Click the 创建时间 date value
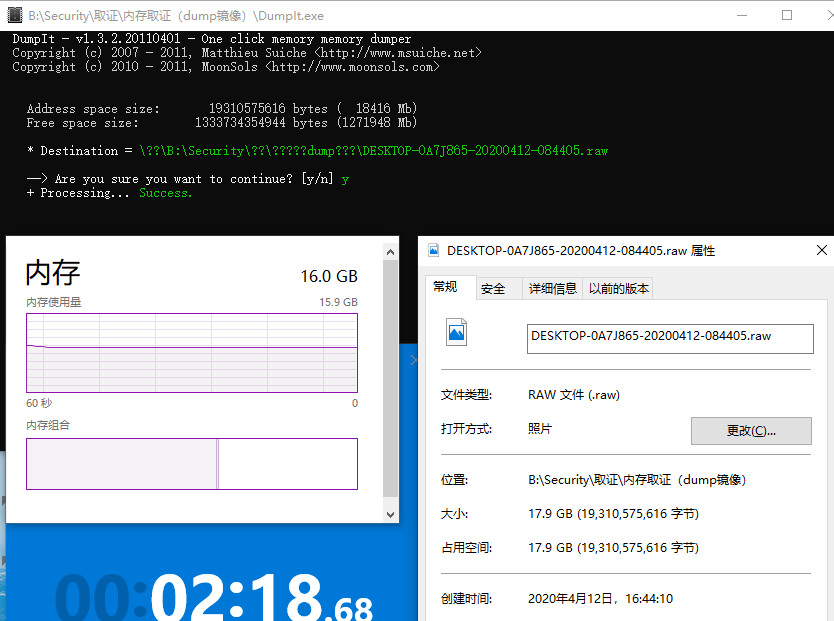 [601, 599]
